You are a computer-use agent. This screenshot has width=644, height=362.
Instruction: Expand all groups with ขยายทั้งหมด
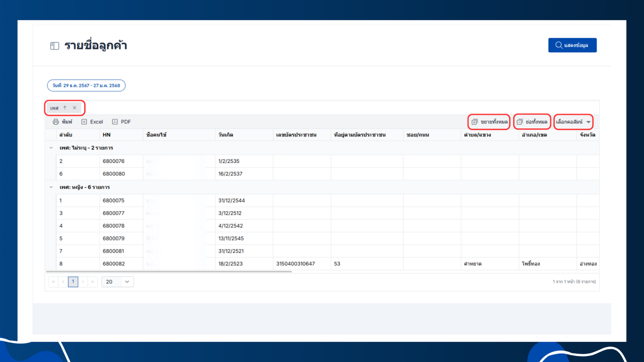(x=489, y=122)
